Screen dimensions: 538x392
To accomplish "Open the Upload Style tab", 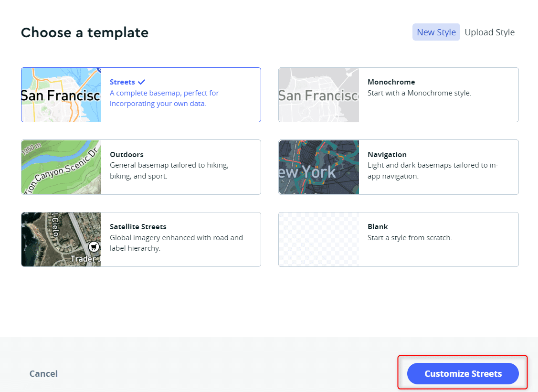I will (x=490, y=32).
